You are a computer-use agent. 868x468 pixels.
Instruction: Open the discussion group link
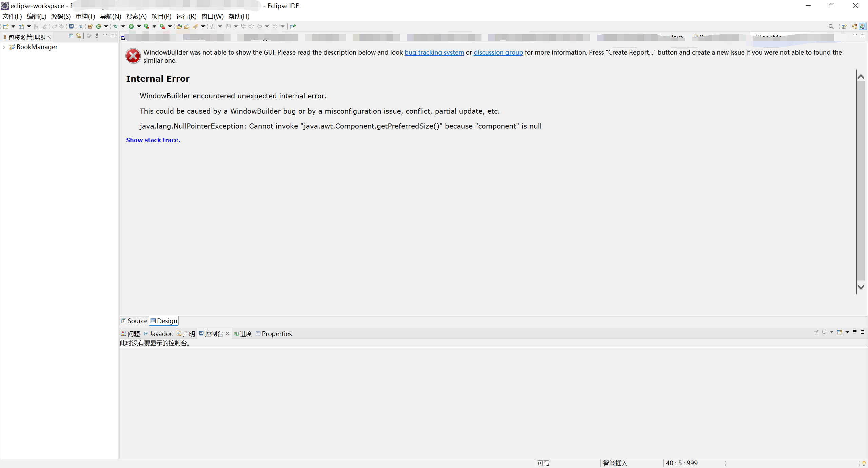click(x=498, y=52)
